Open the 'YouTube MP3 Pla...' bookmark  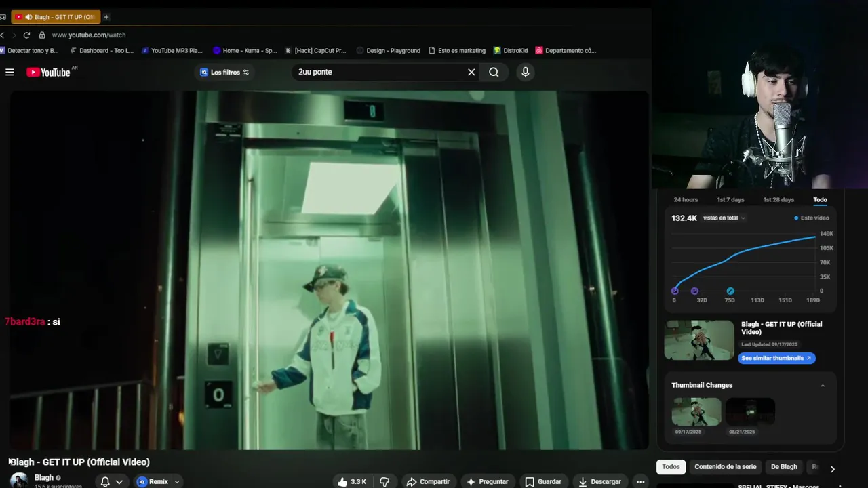[x=172, y=50]
